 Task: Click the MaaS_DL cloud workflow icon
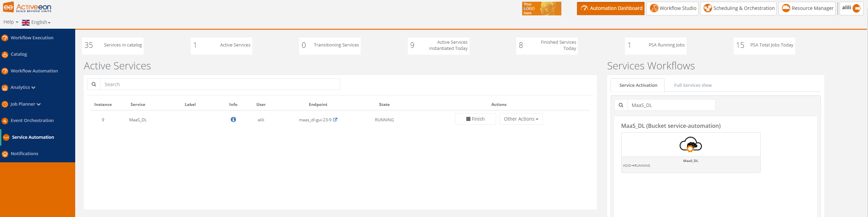(x=691, y=145)
